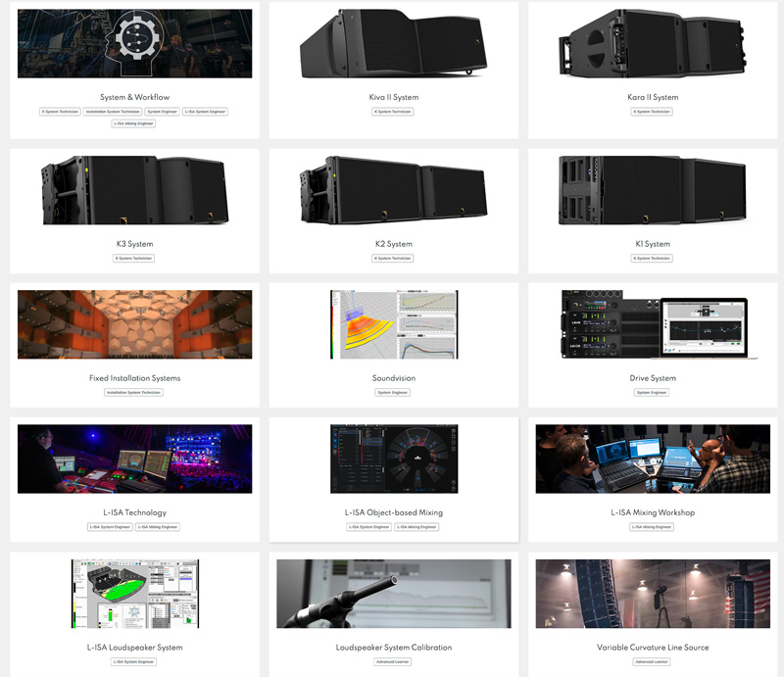Choose L-ISA System Engineer tag under Object-based Mixing
This screenshot has width=784, height=677.
(369, 527)
